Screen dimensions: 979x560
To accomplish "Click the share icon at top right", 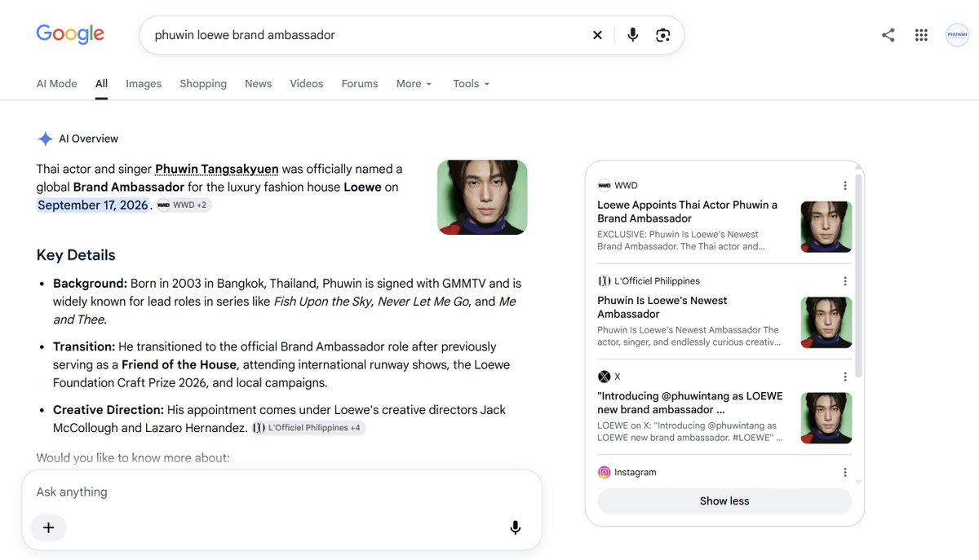I will 888,35.
